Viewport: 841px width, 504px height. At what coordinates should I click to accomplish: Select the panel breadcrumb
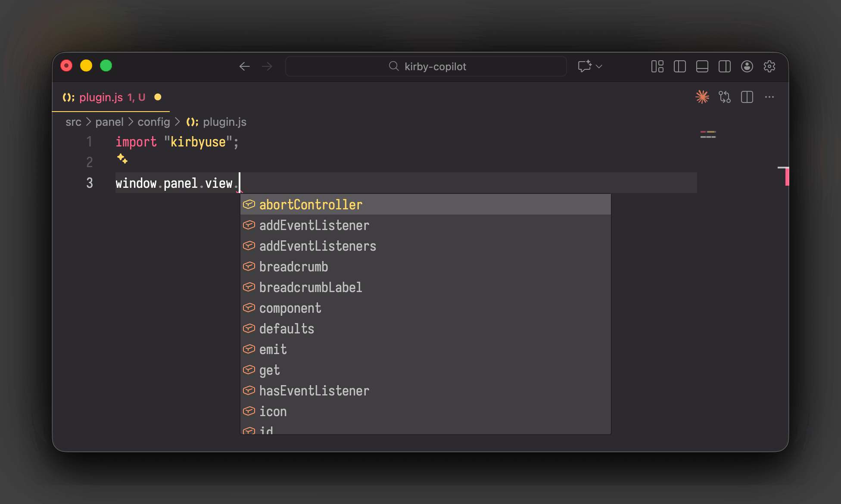tap(109, 122)
